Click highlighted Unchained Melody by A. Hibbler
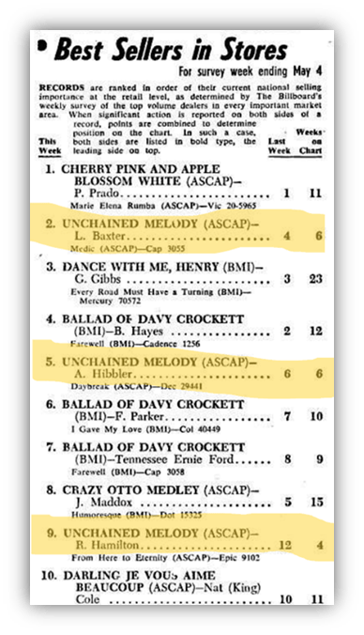364x635 pixels. pos(184,373)
